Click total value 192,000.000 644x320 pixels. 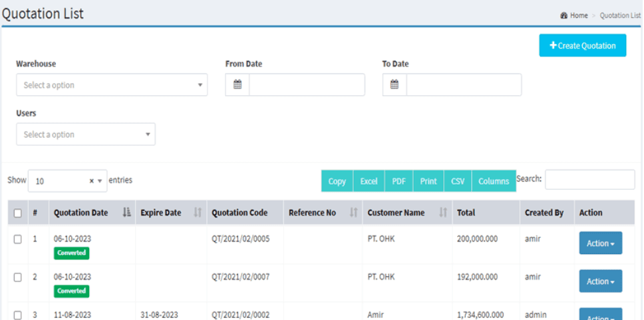pos(477,277)
